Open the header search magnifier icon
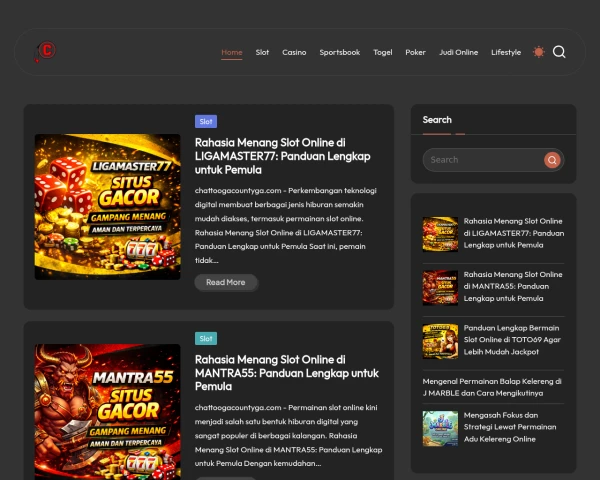Viewport: 600px width, 480px height. (559, 52)
